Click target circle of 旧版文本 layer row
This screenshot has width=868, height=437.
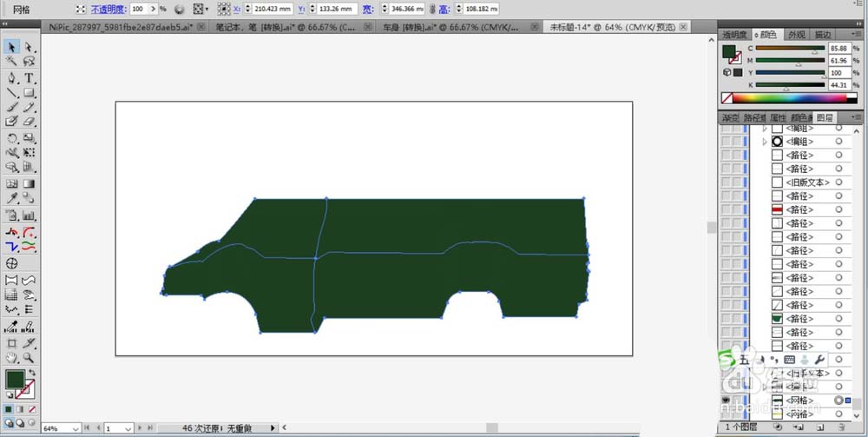tap(838, 182)
